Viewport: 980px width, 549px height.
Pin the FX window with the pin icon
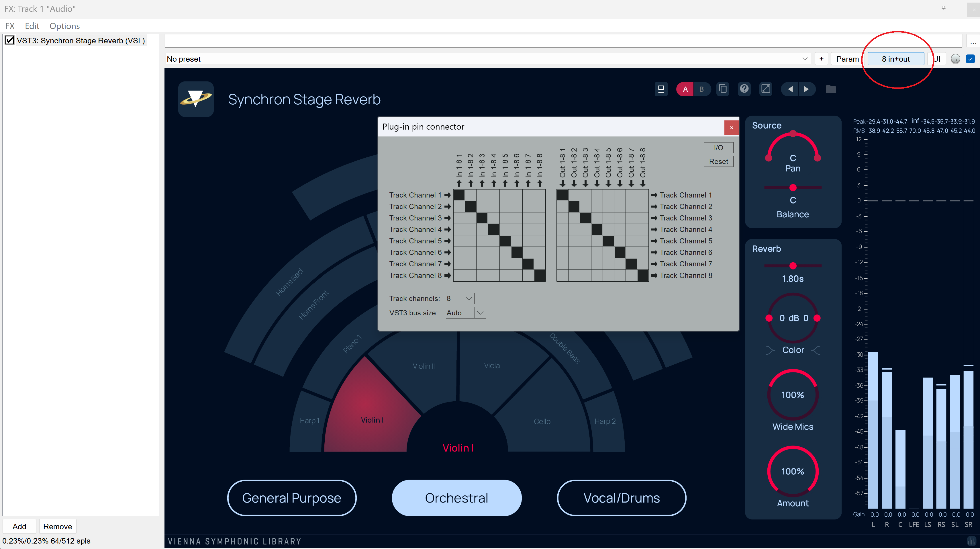pyautogui.click(x=944, y=8)
